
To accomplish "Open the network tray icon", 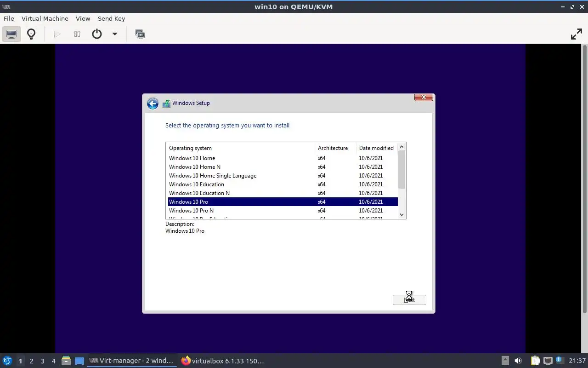I will [x=548, y=361].
